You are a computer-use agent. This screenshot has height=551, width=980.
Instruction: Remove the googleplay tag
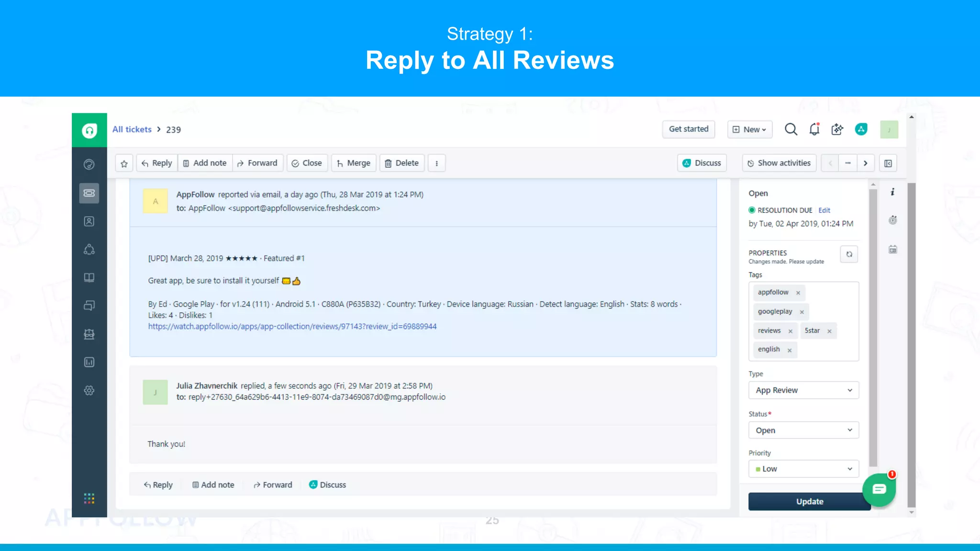(802, 312)
